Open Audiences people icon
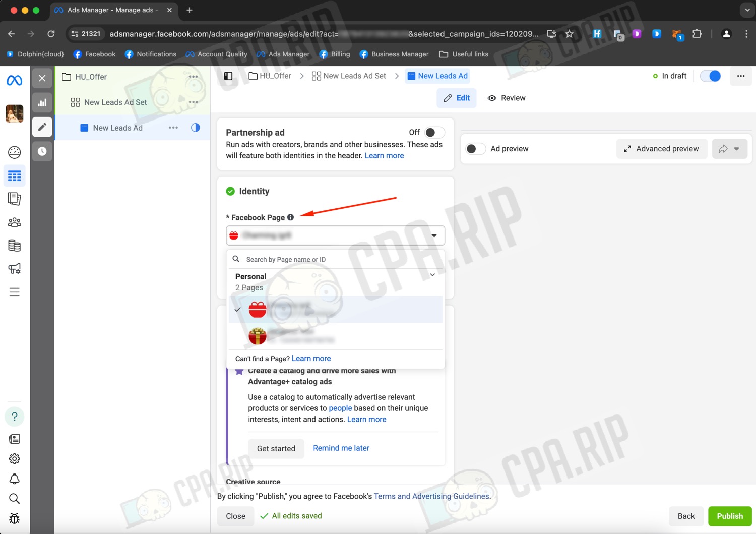The image size is (756, 534). (14, 222)
